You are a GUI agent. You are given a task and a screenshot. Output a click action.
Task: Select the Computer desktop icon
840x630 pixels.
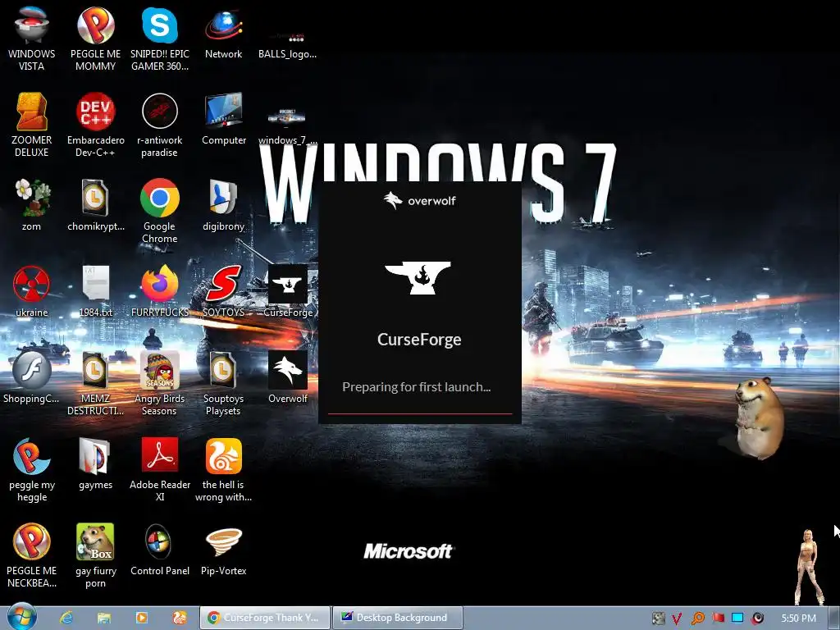pyautogui.click(x=223, y=119)
